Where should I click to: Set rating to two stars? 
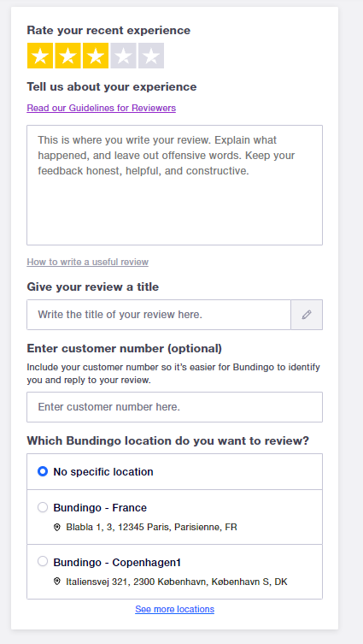[x=67, y=56]
